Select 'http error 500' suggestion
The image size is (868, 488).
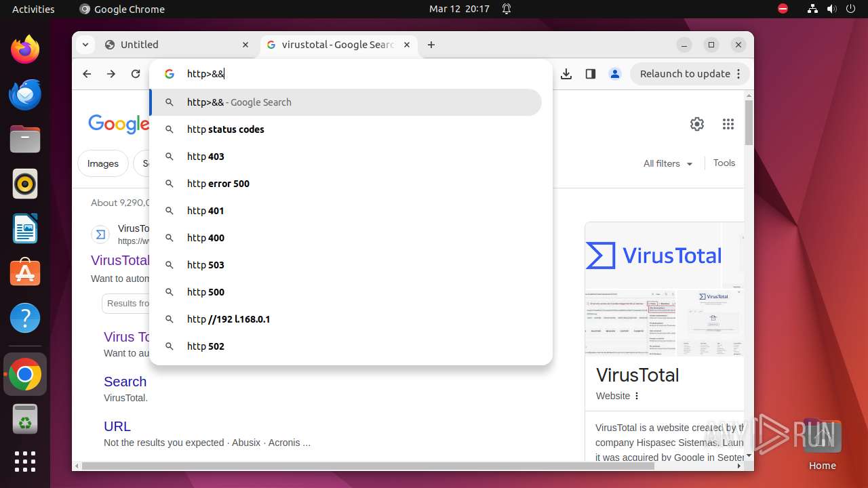[345, 184]
